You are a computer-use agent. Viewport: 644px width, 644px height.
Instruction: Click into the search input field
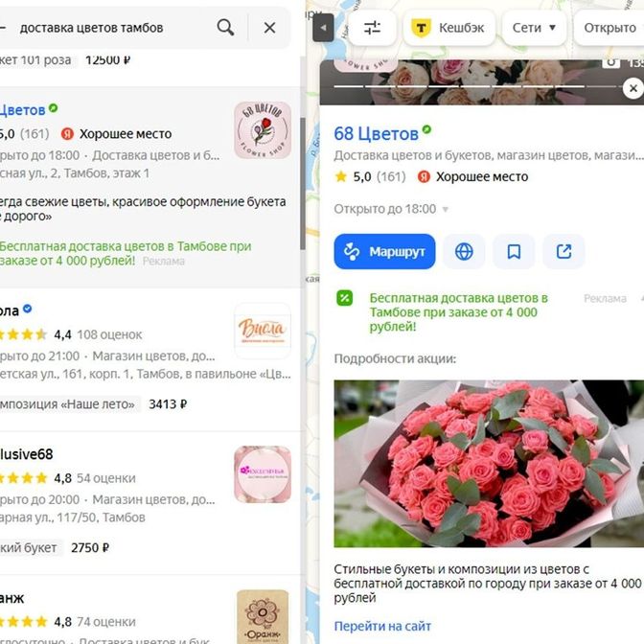115,28
